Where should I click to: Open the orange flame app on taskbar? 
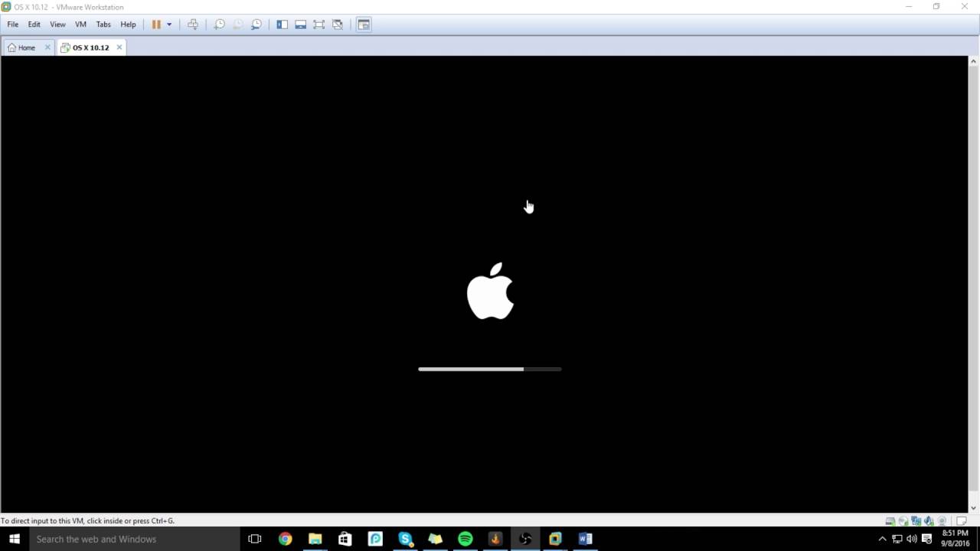495,539
